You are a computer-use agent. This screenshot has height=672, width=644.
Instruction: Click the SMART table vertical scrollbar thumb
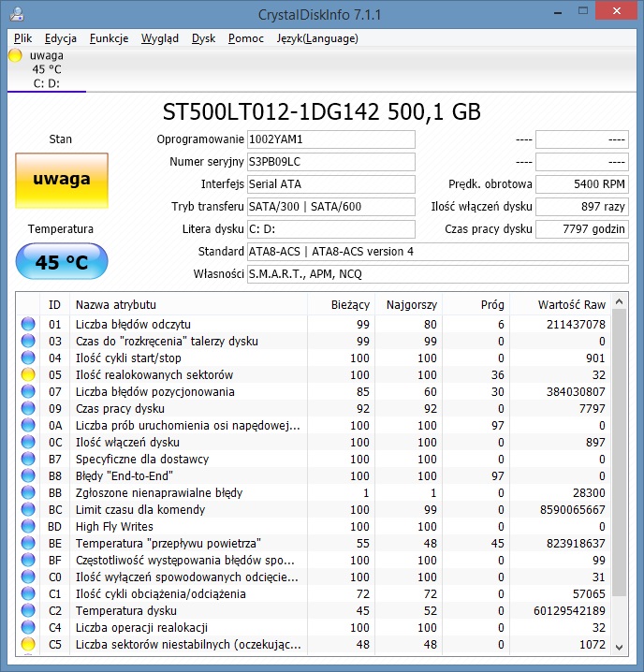point(619,453)
